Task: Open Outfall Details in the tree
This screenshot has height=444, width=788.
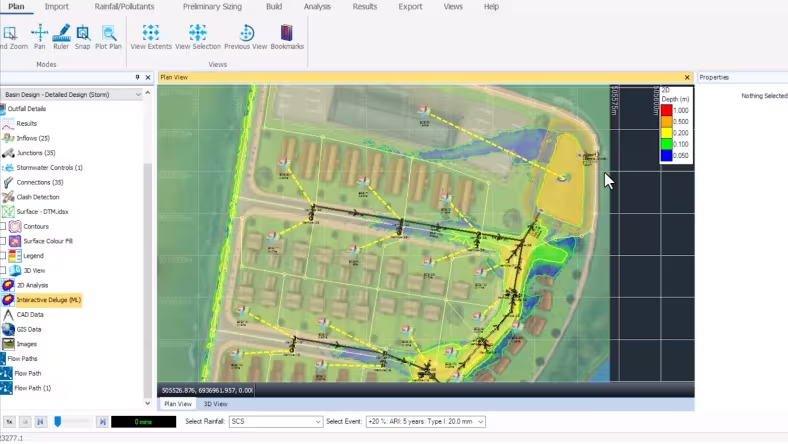Action: click(x=26, y=109)
